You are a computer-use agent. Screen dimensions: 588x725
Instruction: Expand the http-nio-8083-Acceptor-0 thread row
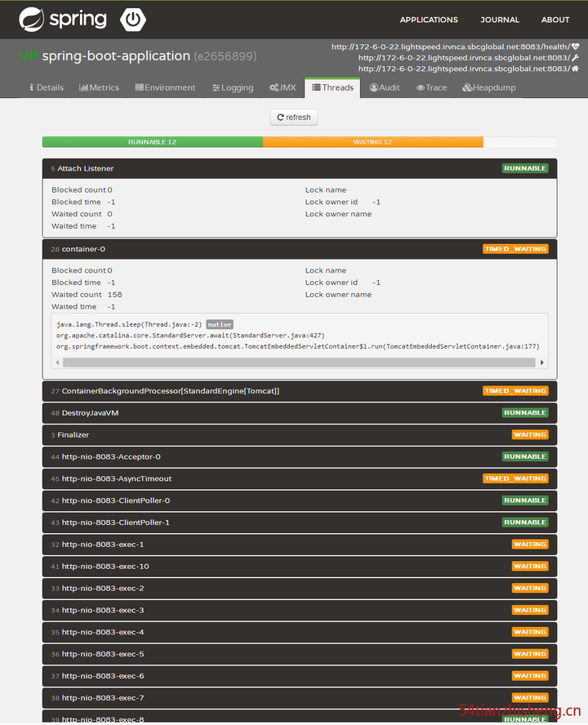click(300, 457)
